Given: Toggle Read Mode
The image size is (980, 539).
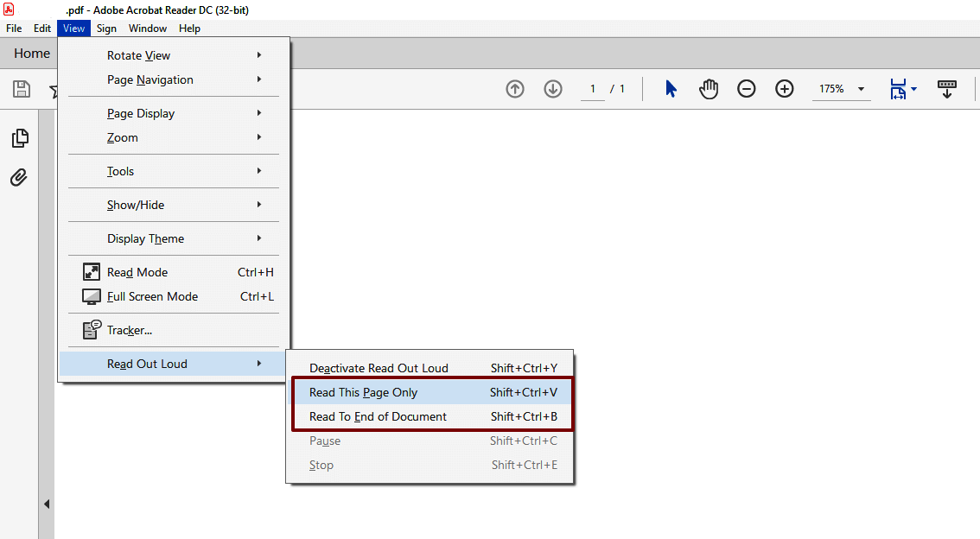Looking at the screenshot, I should pos(138,271).
